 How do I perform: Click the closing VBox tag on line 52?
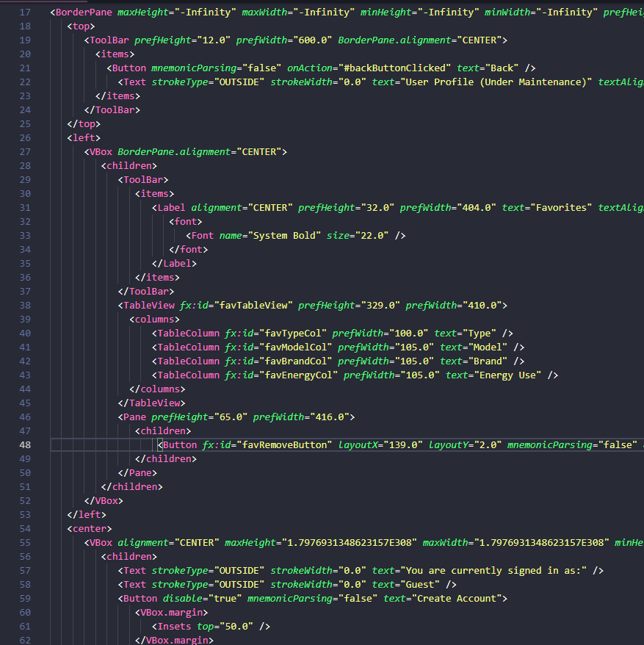(104, 501)
